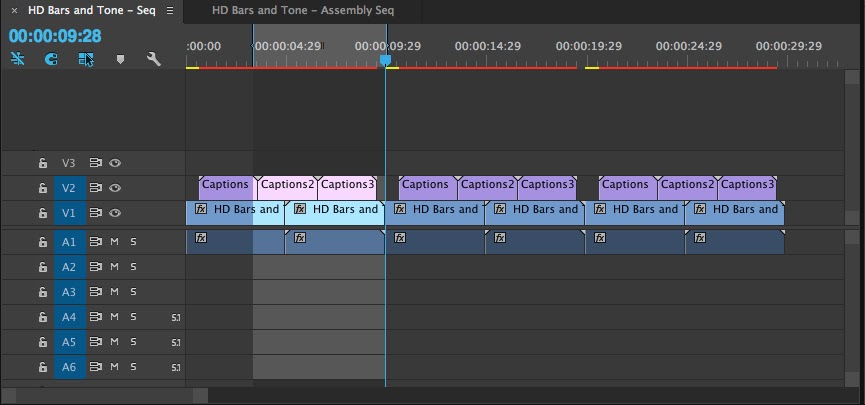Click the 00:00:09:28 playhead timecode field
The image size is (865, 405).
pos(55,36)
